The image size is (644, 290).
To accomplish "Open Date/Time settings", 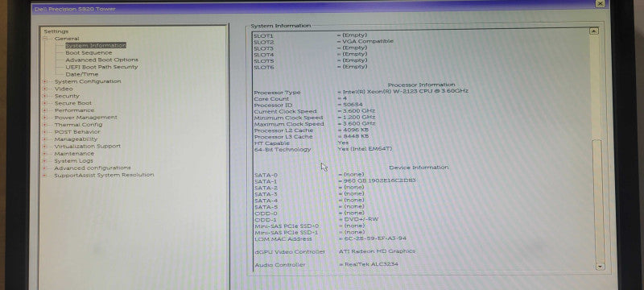I will 82,74.
